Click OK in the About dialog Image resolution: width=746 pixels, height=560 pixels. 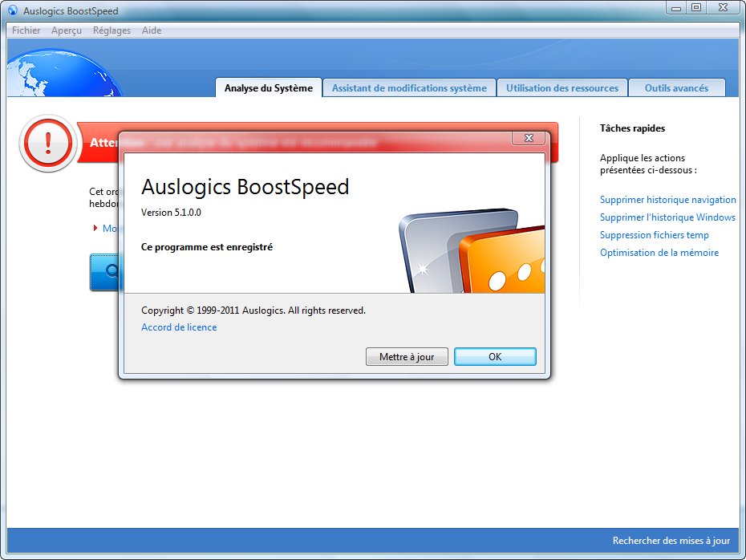pos(495,356)
